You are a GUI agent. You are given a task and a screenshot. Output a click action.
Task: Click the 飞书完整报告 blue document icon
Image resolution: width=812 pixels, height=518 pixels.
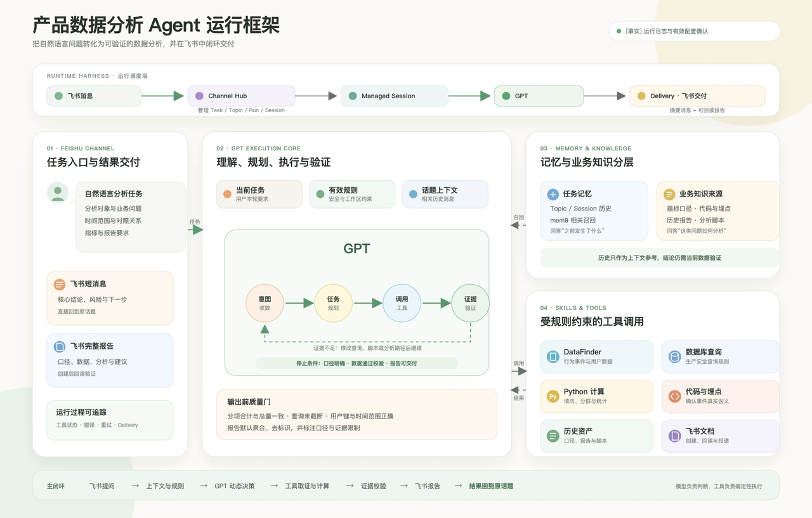(60, 347)
